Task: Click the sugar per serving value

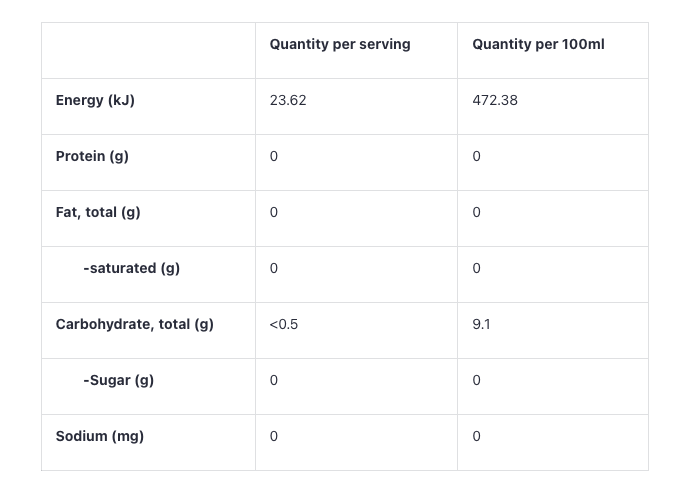Action: pos(274,381)
